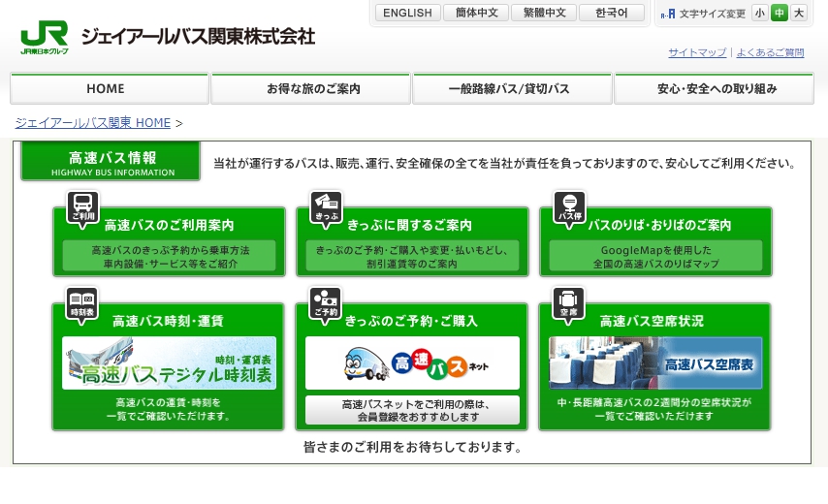The width and height of the screenshot is (828, 504).
Task: Click the 2週間分の空席状況 description text
Action: (654, 409)
